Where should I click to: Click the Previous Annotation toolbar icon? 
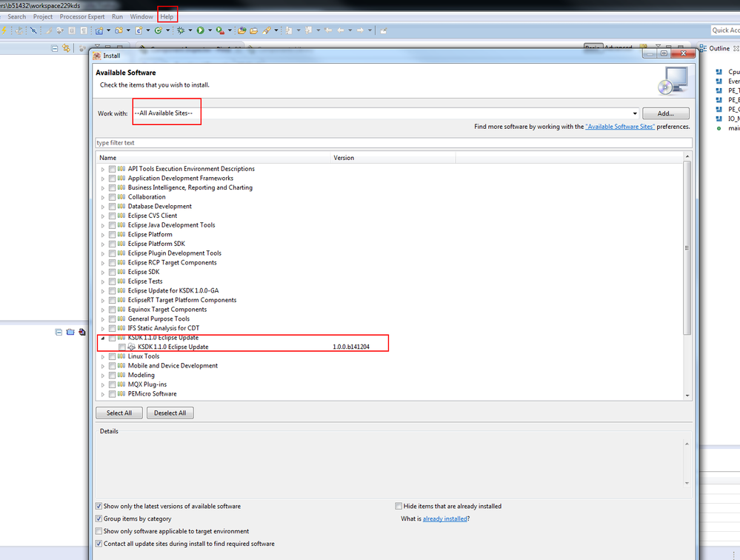pos(308,30)
